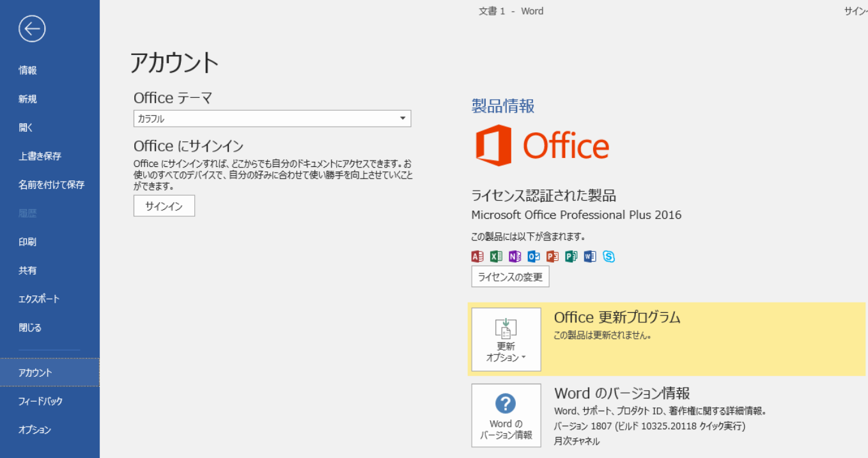Go to エクスポート in the left menu
Screen dimensions: 868x458
pyautogui.click(x=39, y=299)
